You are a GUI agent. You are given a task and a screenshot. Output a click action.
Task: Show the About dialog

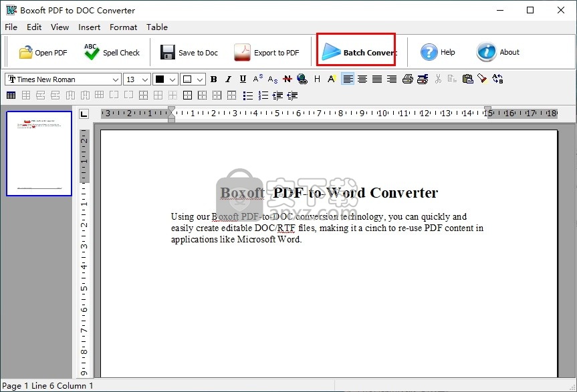tap(498, 52)
